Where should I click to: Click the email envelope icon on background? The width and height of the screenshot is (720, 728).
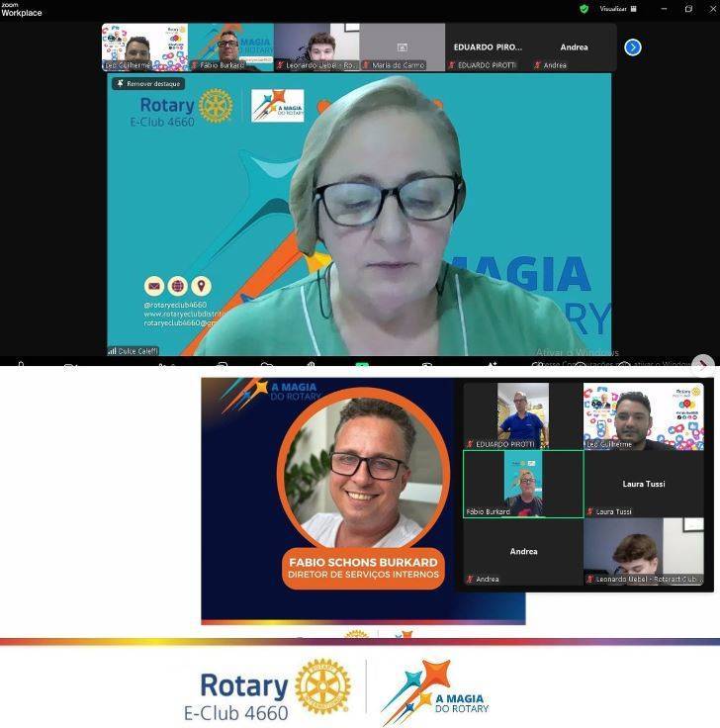pos(154,286)
